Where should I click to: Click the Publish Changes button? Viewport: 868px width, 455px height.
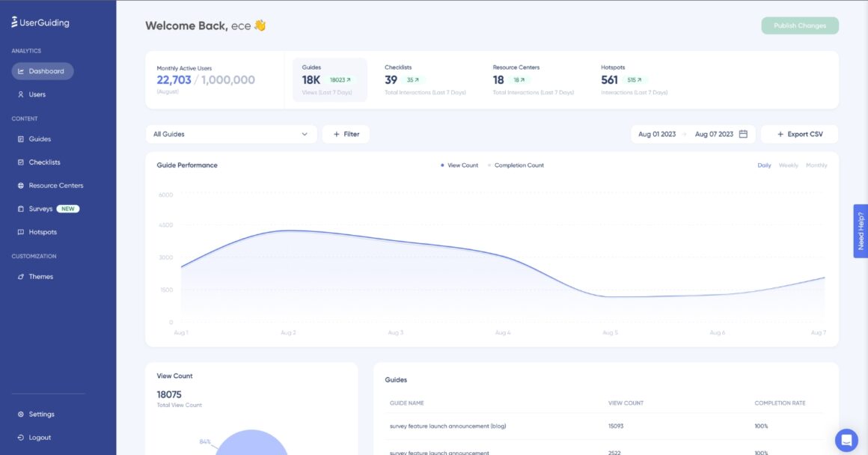(800, 25)
